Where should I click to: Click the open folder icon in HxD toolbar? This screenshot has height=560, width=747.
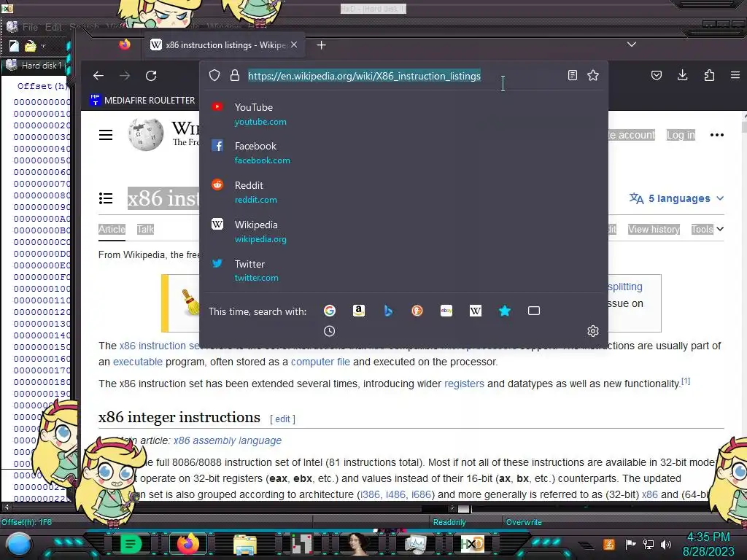(x=31, y=46)
